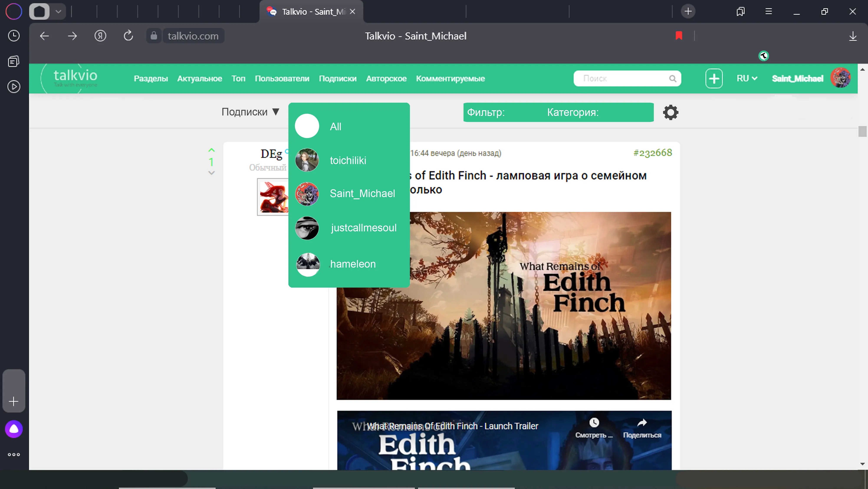Open Saint_Michael profile avatar in header
Screen dimensions: 868x489
coord(840,78)
